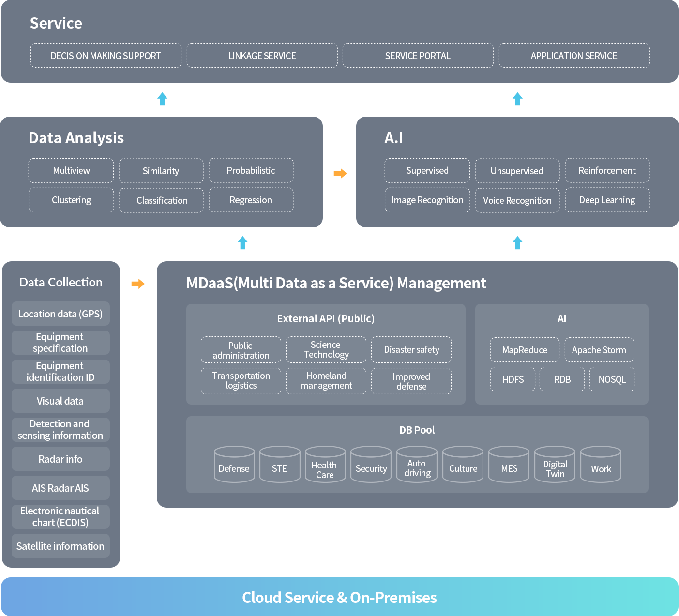Open the Data Collection panel header

(60, 282)
